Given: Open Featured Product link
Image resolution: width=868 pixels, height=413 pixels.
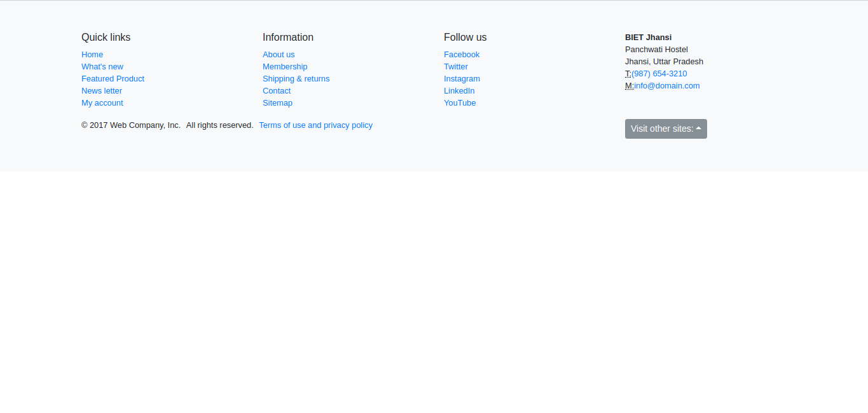Looking at the screenshot, I should 113,79.
